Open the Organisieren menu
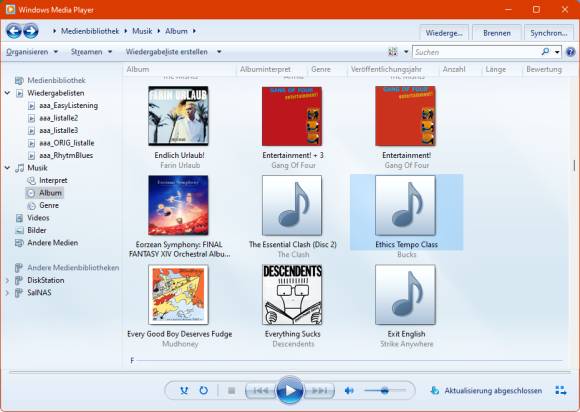Image resolution: width=580 pixels, height=412 pixels. (32, 52)
